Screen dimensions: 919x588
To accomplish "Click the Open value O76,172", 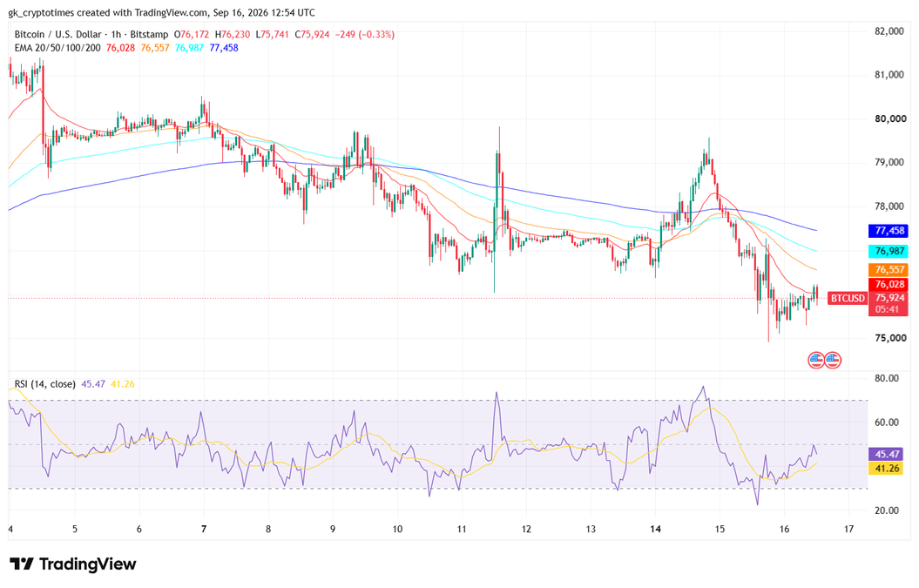I will [193, 35].
